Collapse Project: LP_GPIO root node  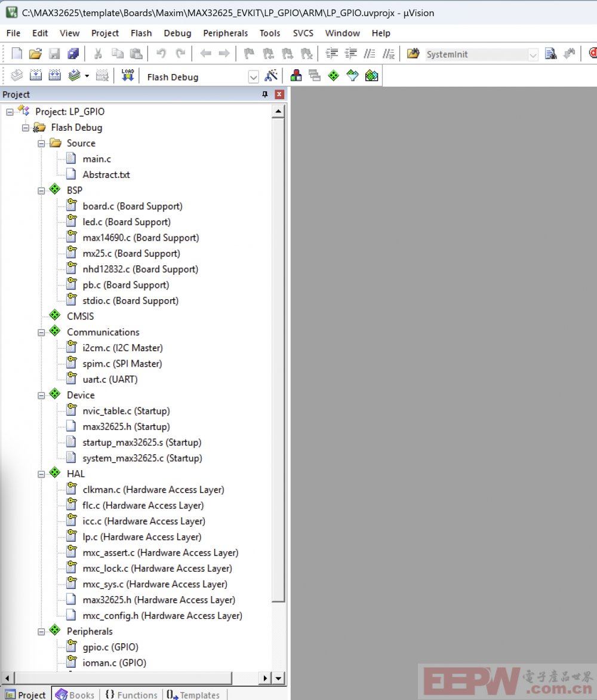click(x=10, y=112)
